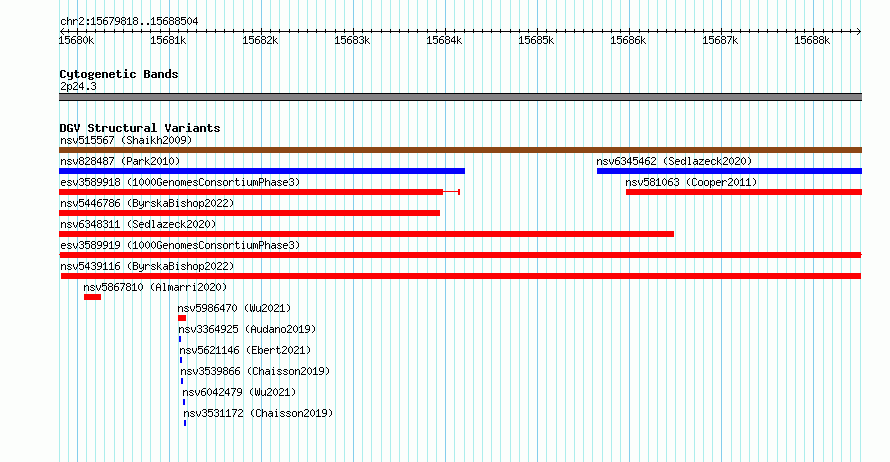Open nsv5439116 (ByrskaBishop2022) label
This screenshot has width=890, height=462.
tap(147, 266)
